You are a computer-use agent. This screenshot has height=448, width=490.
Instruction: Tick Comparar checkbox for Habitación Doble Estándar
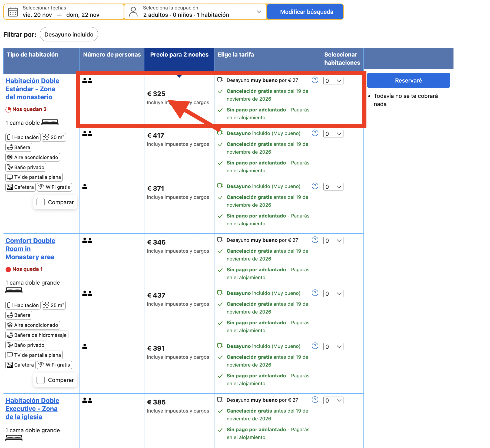(41, 202)
